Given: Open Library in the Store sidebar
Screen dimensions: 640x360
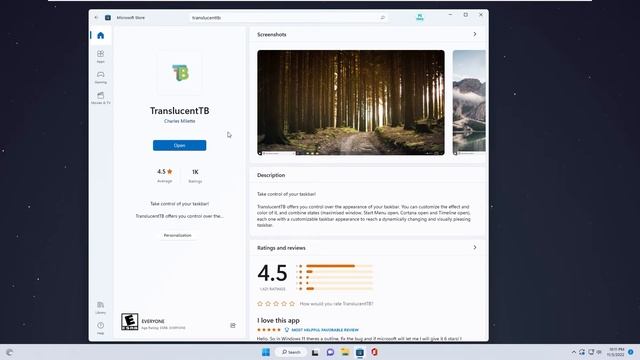Looking at the screenshot, I should [100, 308].
